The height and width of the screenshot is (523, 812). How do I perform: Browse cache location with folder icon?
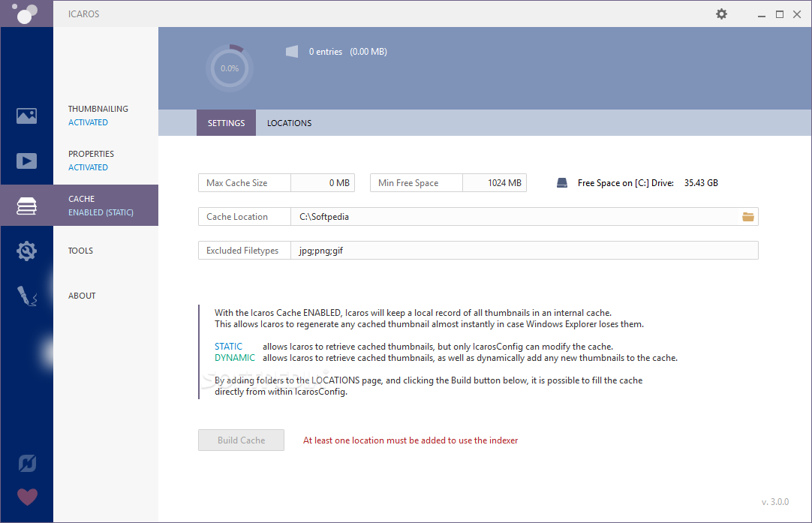[x=747, y=216]
